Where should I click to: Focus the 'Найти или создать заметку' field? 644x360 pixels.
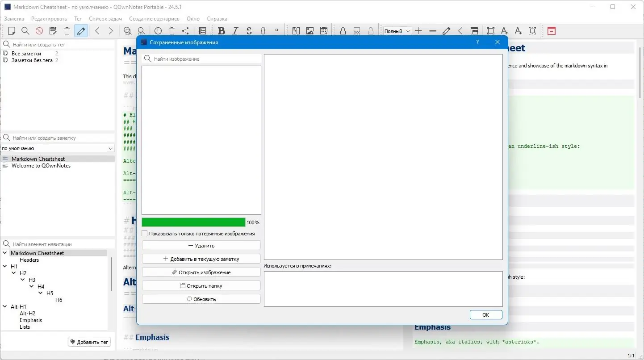coord(58,138)
